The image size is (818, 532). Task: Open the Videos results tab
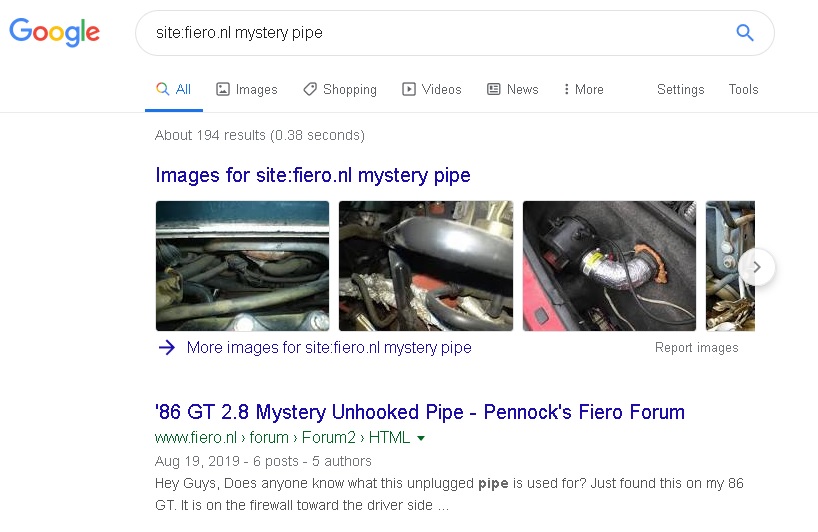coord(432,89)
